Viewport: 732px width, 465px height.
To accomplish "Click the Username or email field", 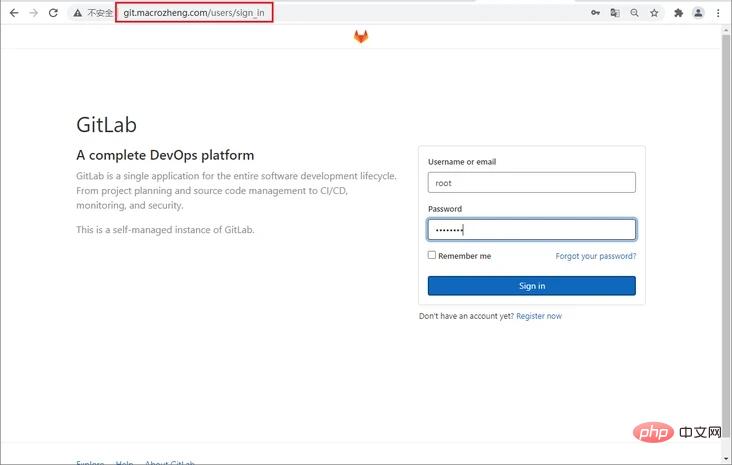I will [x=531, y=182].
